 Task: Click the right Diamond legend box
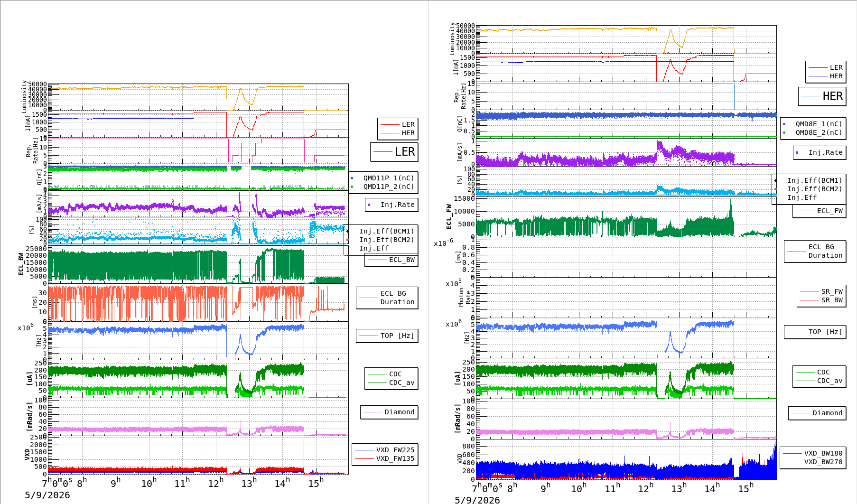pyautogui.click(x=817, y=413)
